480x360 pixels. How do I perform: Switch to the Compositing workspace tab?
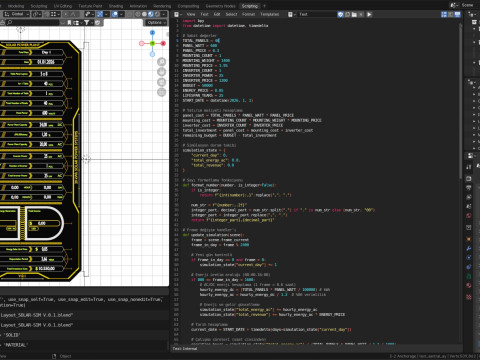[x=188, y=6]
